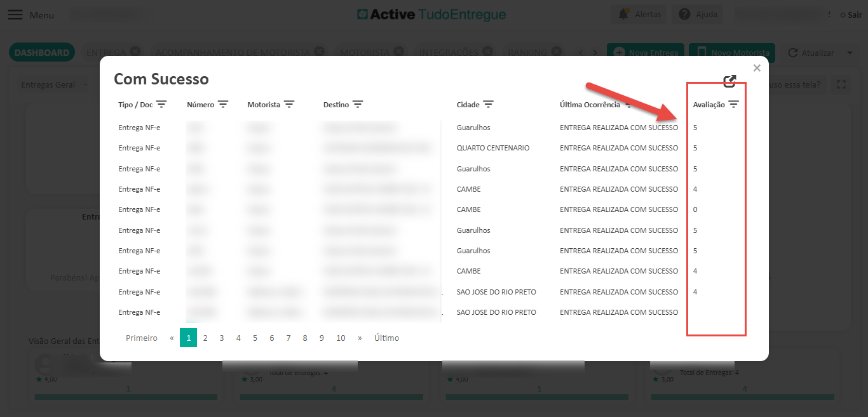Click the export icon in the modal
This screenshot has height=417, width=868.
(729, 81)
